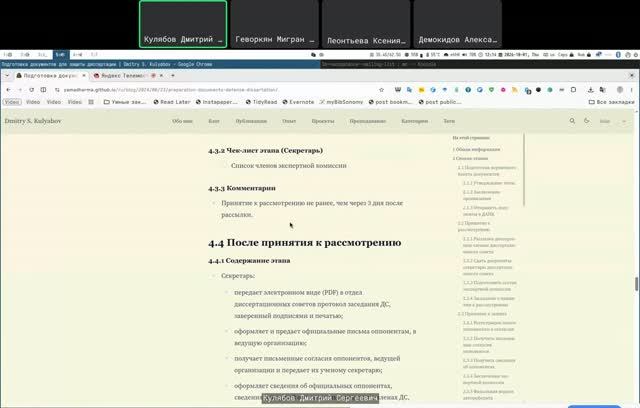640x408 pixels.
Task: Toggle dark mode with the moon icon
Action: click(x=587, y=121)
